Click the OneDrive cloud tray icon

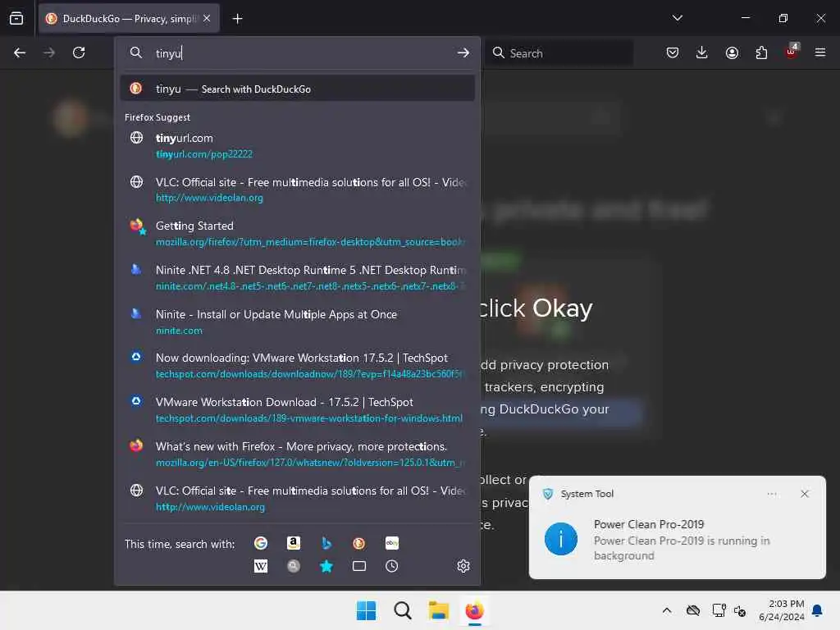[692, 610]
